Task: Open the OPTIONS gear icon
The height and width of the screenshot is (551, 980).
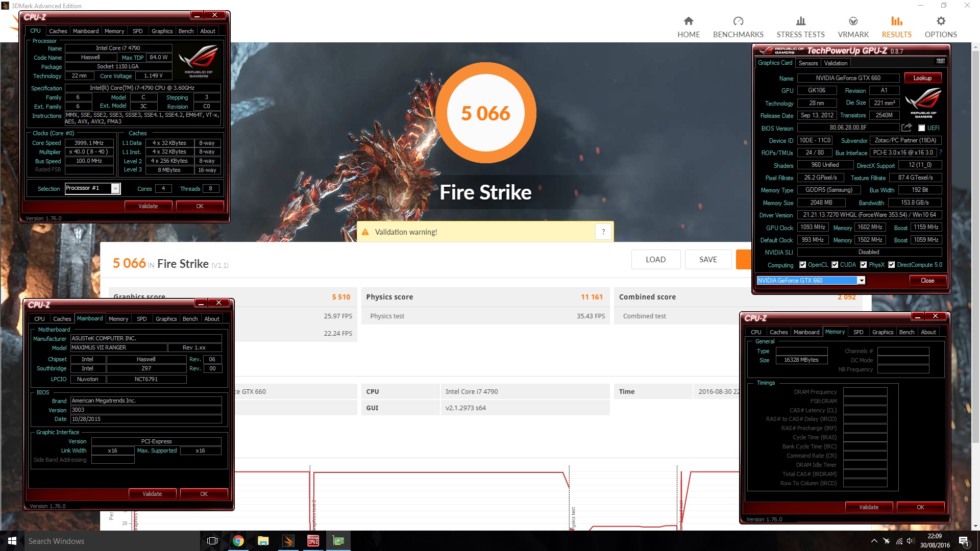Action: tap(941, 21)
